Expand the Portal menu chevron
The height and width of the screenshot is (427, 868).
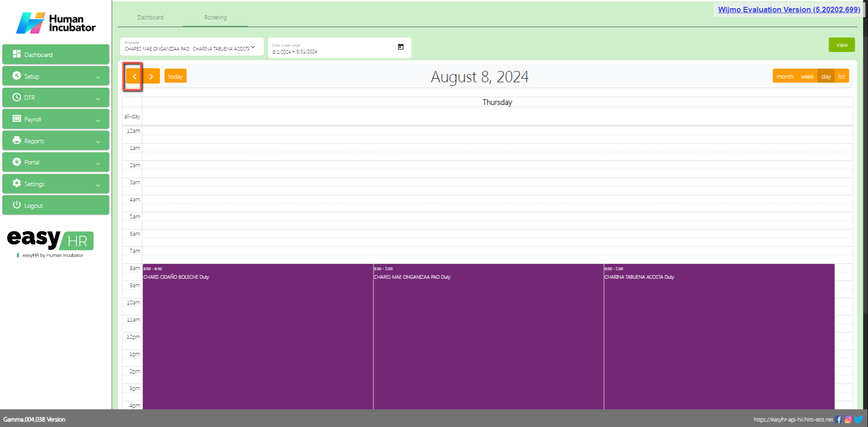(98, 164)
